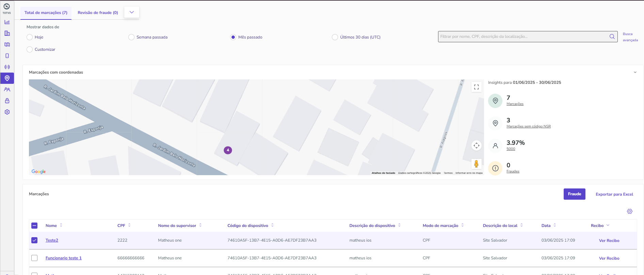Viewport: 644px width, 275px height.
Task: Collapse 'Marcações com coordenadas' panel
Action: (x=635, y=72)
